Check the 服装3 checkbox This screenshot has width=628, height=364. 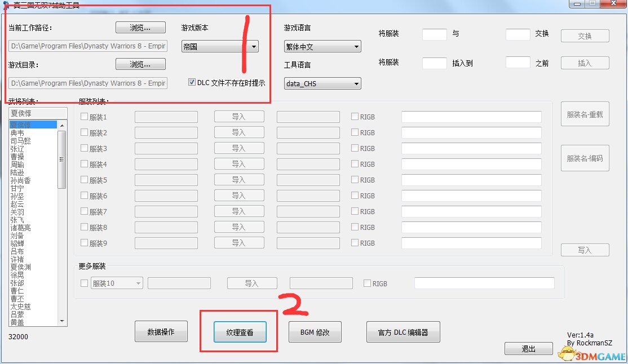click(84, 148)
